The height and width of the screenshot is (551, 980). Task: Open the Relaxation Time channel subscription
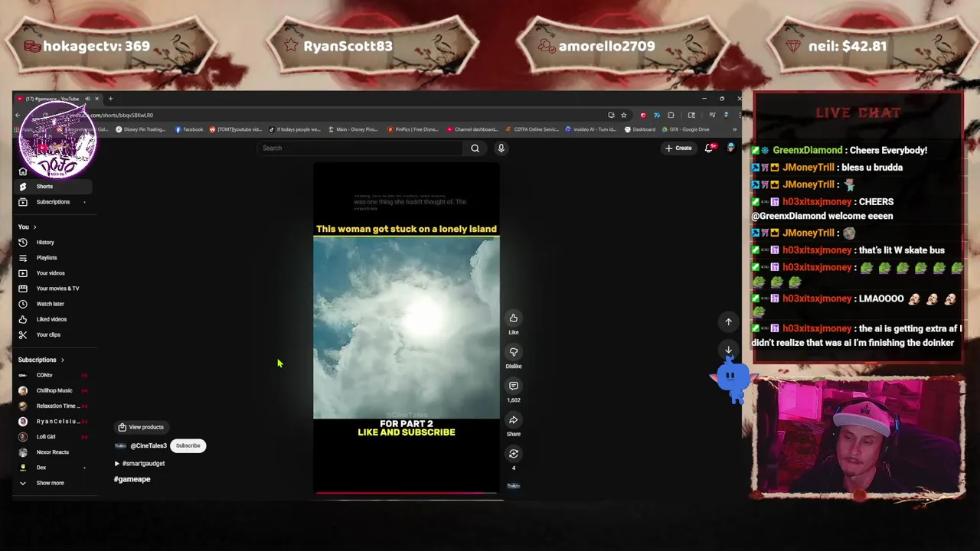52,406
